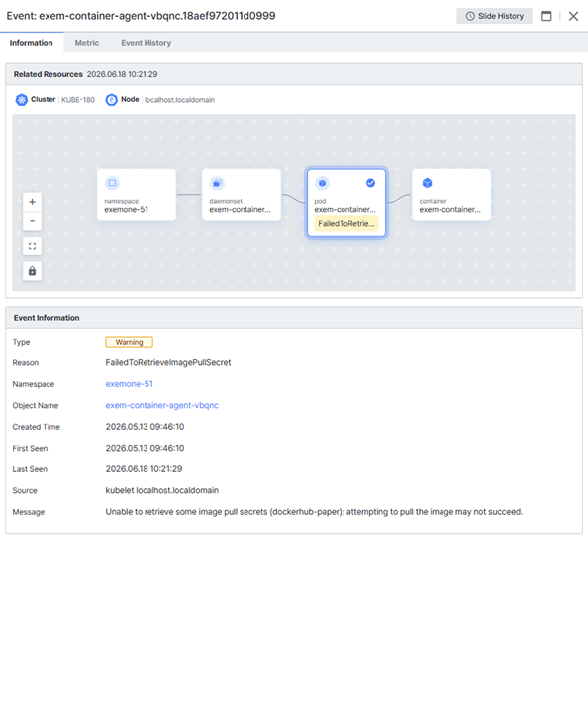Switch to the Metric tab
The height and width of the screenshot is (706, 588).
(x=87, y=43)
